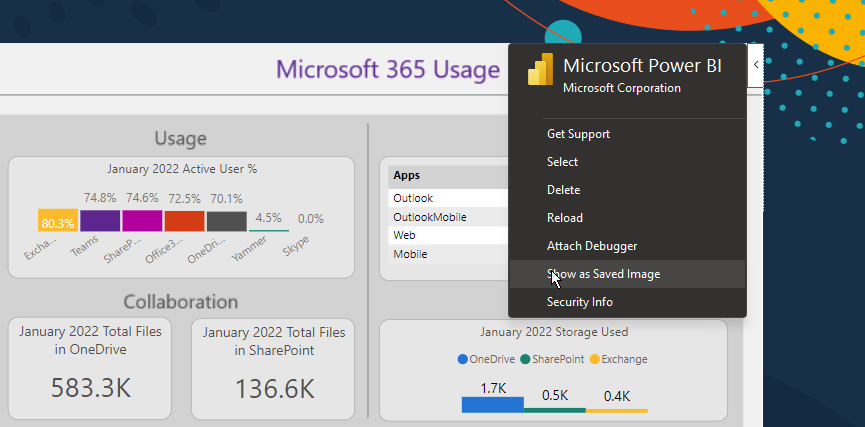Screen dimensions: 865x427
Task: Click the Skype 0.0% value label
Action: 311,219
